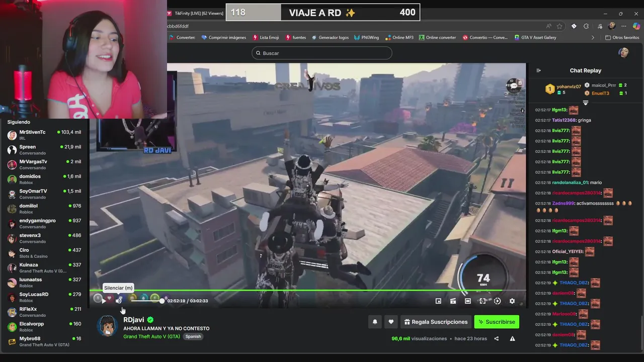Open MrStivenTc in the Siguiendo list
The height and width of the screenshot is (362, 644).
point(44,135)
